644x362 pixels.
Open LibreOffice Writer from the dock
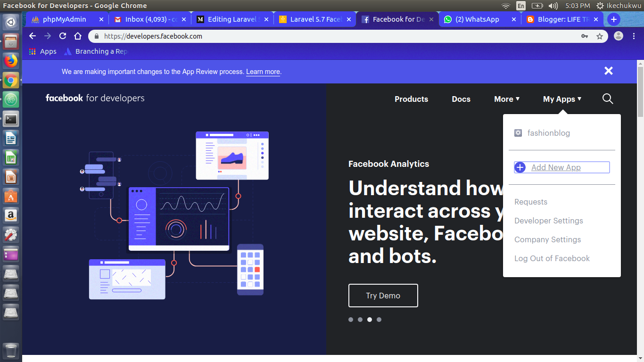(11, 139)
